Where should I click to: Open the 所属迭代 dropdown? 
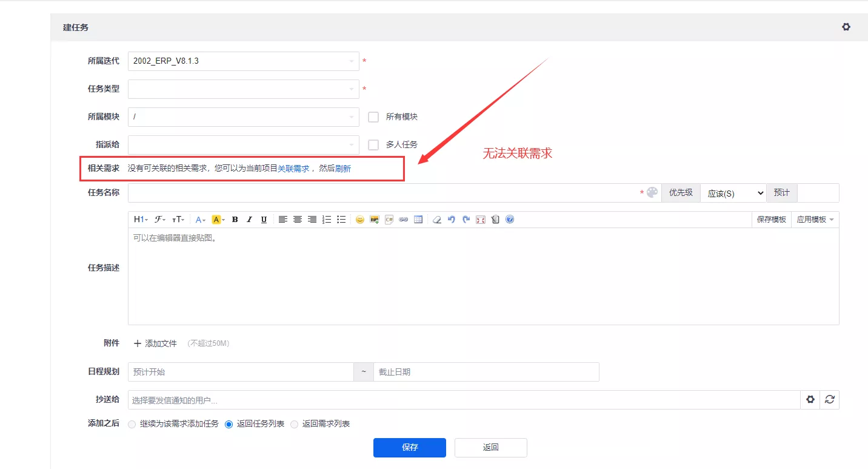pos(244,61)
